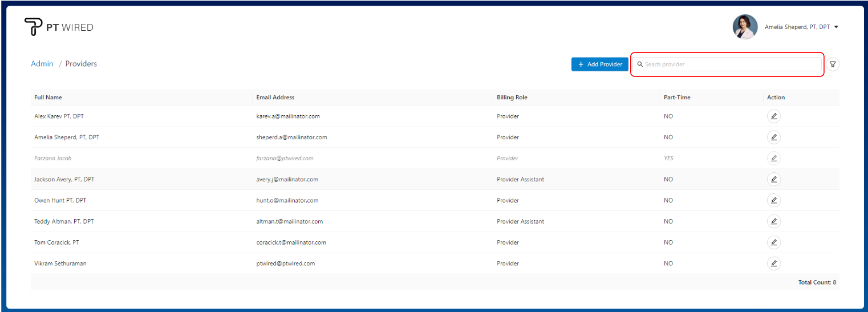The height and width of the screenshot is (312, 868).
Task: Click edit pencil for Farzana Jacob
Action: click(773, 159)
